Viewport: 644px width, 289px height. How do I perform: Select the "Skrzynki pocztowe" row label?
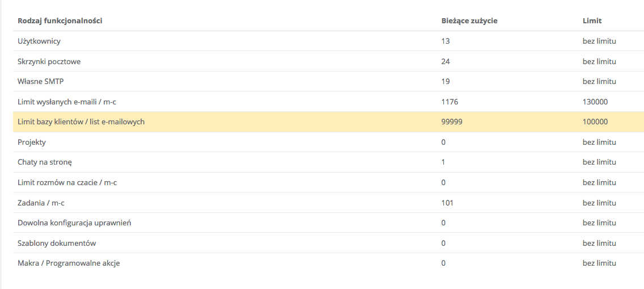point(49,61)
